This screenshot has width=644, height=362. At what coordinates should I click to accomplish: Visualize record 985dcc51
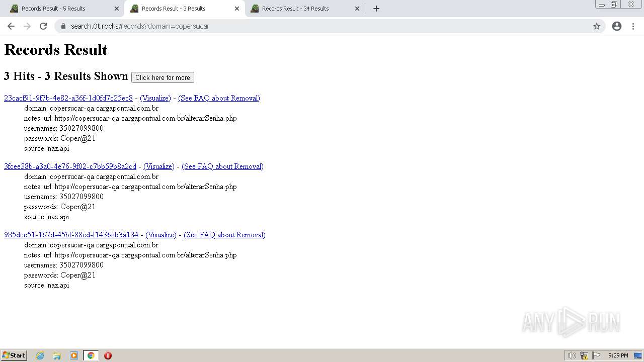(161, 235)
